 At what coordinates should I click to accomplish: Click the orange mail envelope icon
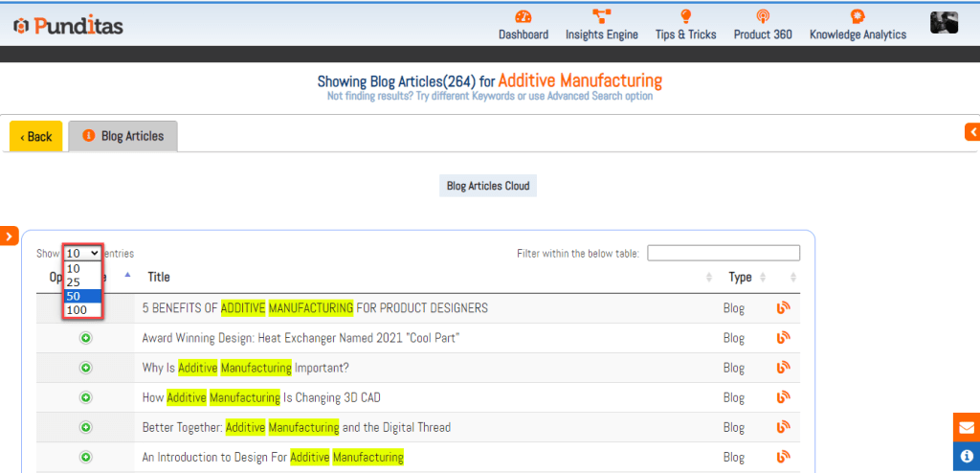[967, 427]
